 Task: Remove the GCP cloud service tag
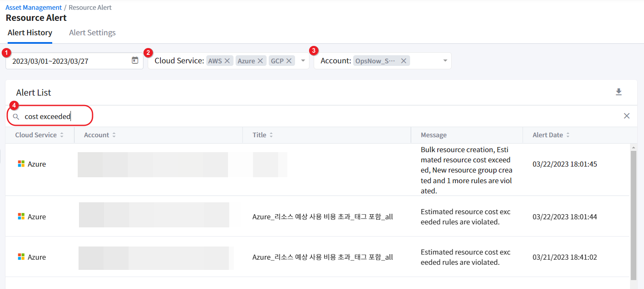[289, 61]
